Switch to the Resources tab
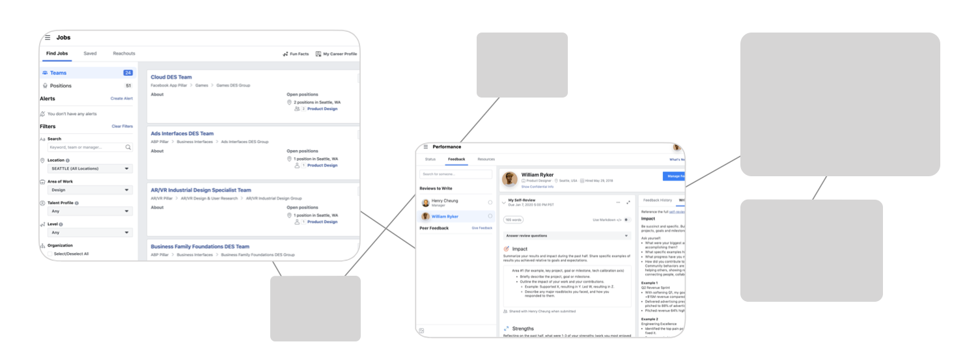 [x=486, y=159]
